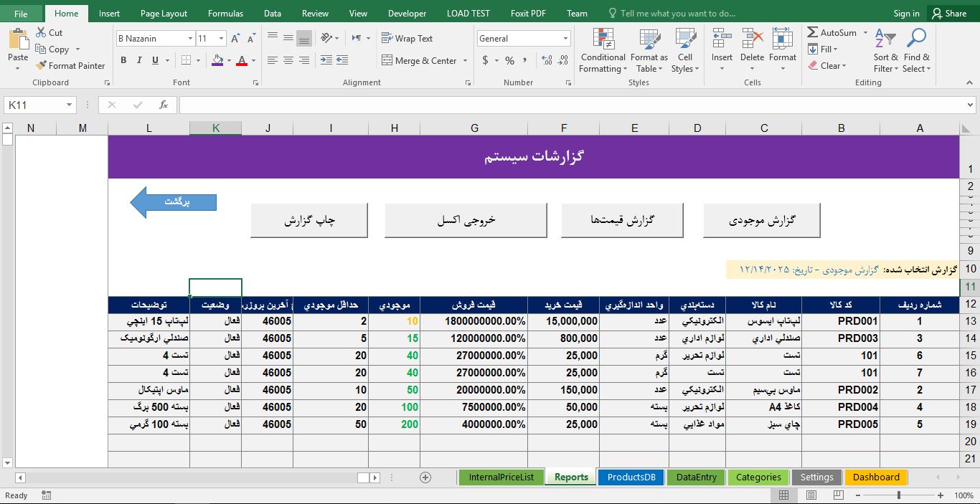The width and height of the screenshot is (980, 504).
Task: Click the خروجی اکسل export button
Action: tap(465, 220)
